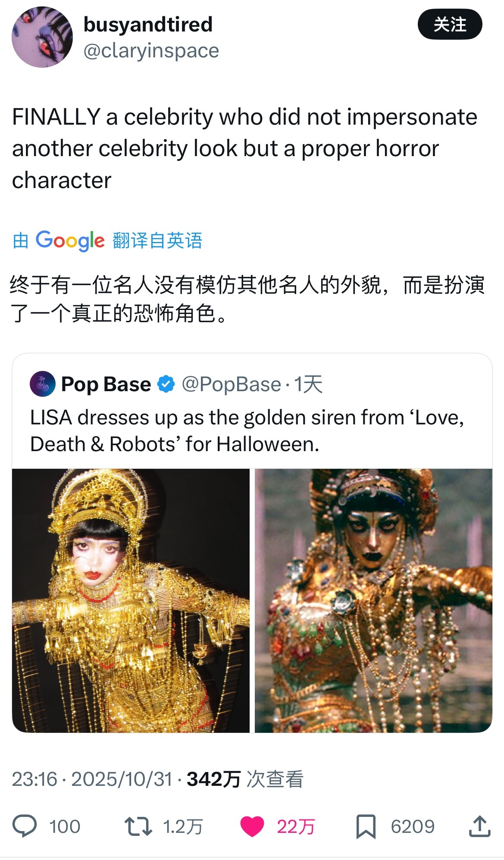Click the 22万 likes count
The image size is (504, 860).
coord(296,826)
